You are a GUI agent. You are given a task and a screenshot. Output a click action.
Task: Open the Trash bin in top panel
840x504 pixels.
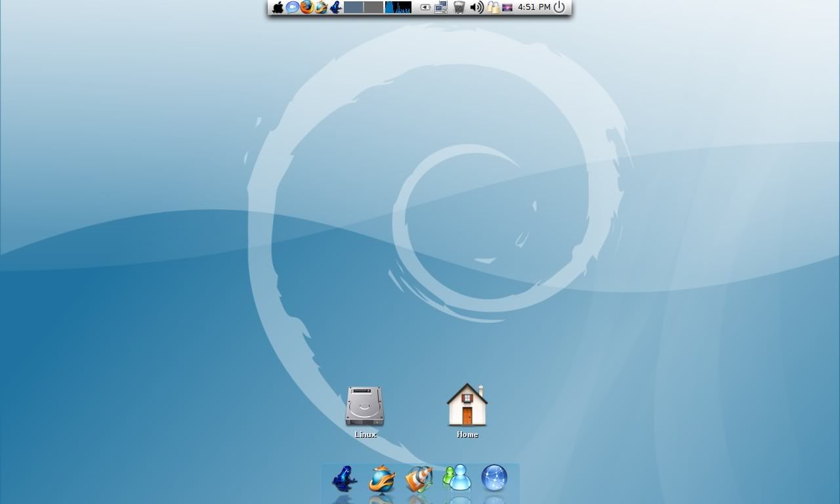[459, 7]
